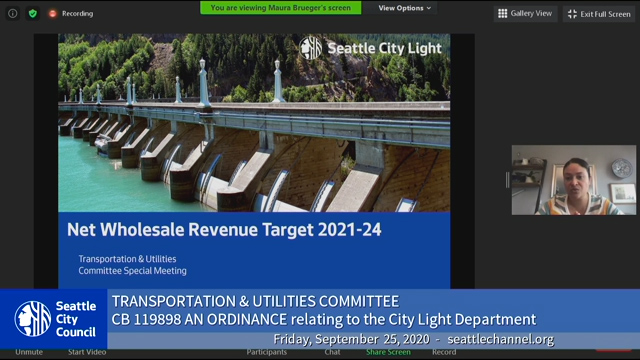
Task: Click the text 'Committee Special Meeting'
Action: pyautogui.click(x=132, y=271)
